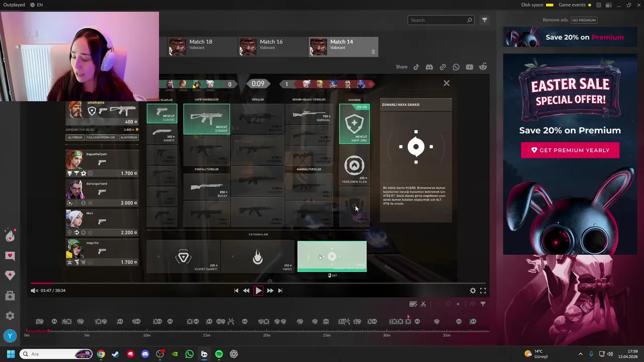The width and height of the screenshot is (644, 362).
Task: Open timeline event filter funnel
Action: (483, 304)
